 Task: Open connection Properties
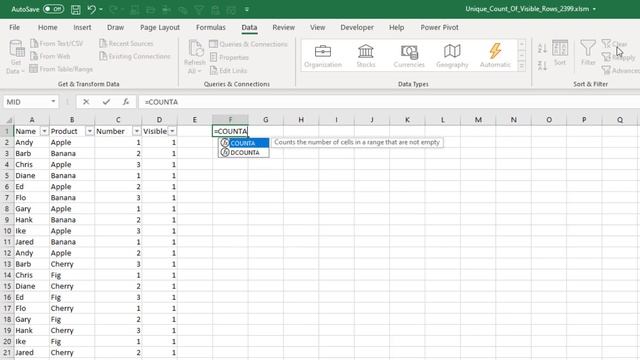(x=229, y=58)
